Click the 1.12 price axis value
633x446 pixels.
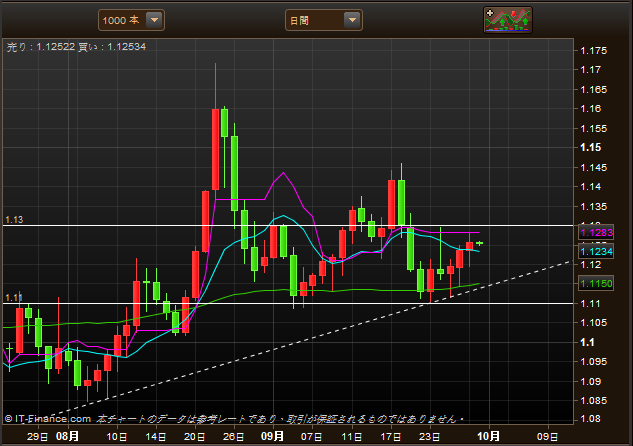pyautogui.click(x=590, y=264)
